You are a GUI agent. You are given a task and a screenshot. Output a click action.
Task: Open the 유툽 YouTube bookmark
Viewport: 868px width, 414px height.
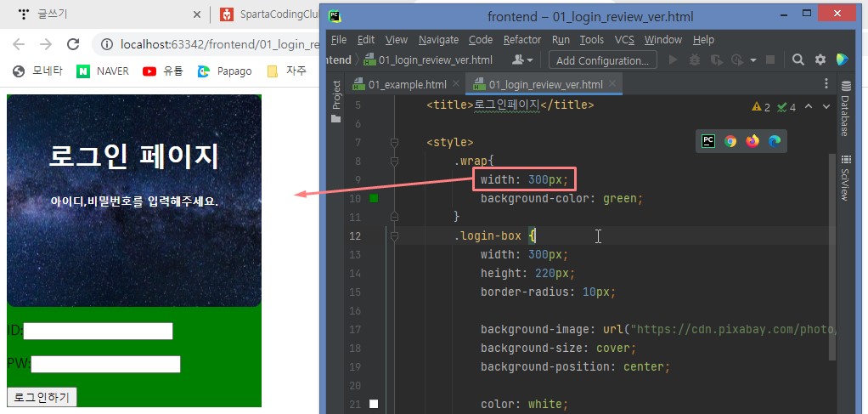[163, 71]
